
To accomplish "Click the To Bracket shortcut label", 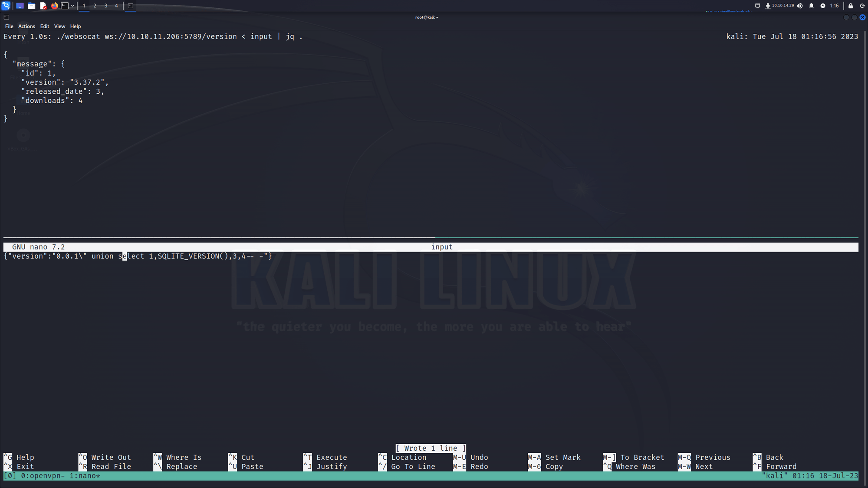I will [x=634, y=457].
